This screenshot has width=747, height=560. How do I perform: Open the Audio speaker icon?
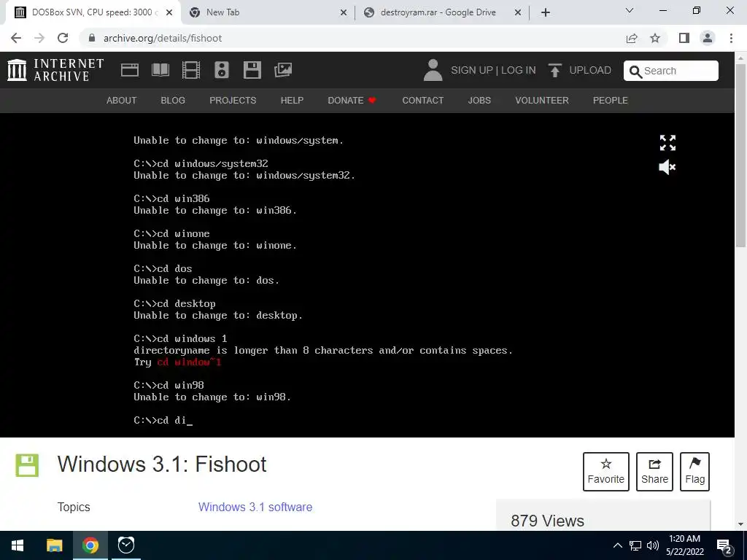click(222, 70)
